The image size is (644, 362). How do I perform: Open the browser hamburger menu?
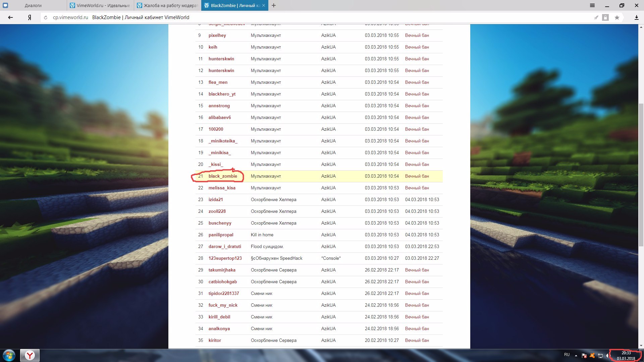click(592, 5)
